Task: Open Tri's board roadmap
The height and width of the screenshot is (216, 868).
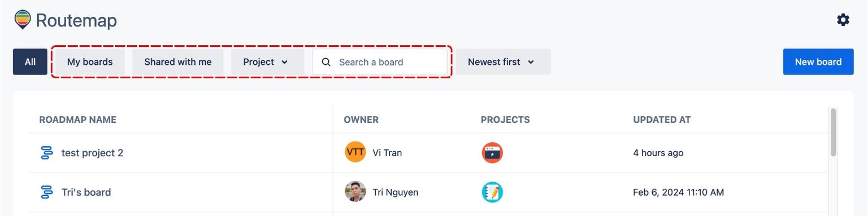Action: 86,192
